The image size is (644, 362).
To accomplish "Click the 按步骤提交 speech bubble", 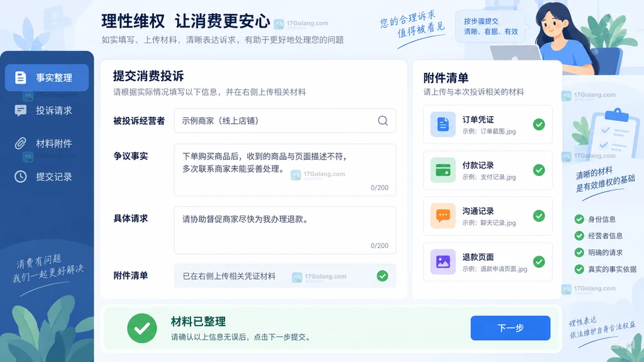I will tap(491, 26).
